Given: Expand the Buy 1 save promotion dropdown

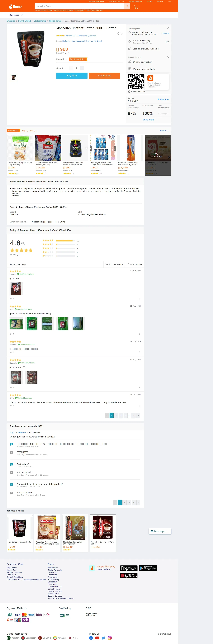Looking at the screenshot, I should 78,59.
